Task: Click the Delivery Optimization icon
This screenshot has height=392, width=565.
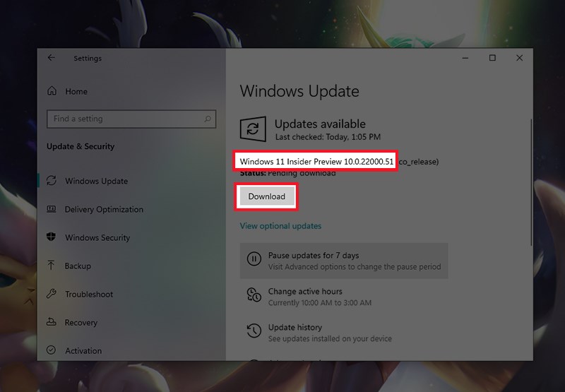Action: click(52, 209)
